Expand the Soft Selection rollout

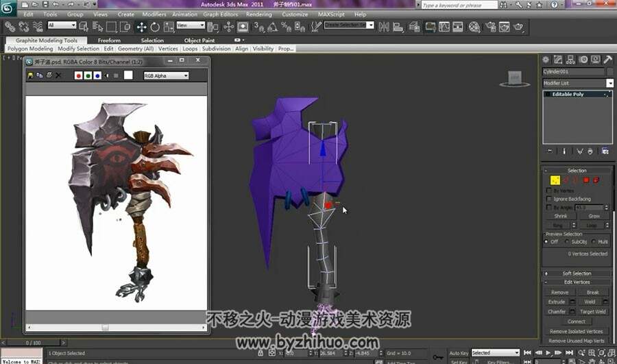pyautogui.click(x=577, y=273)
